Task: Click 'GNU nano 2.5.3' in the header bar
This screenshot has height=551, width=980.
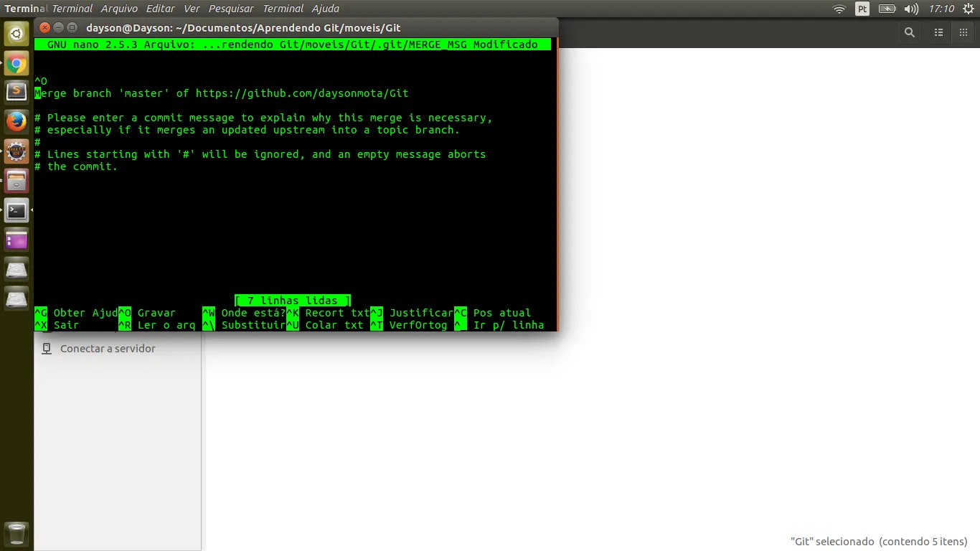Action: (x=93, y=44)
